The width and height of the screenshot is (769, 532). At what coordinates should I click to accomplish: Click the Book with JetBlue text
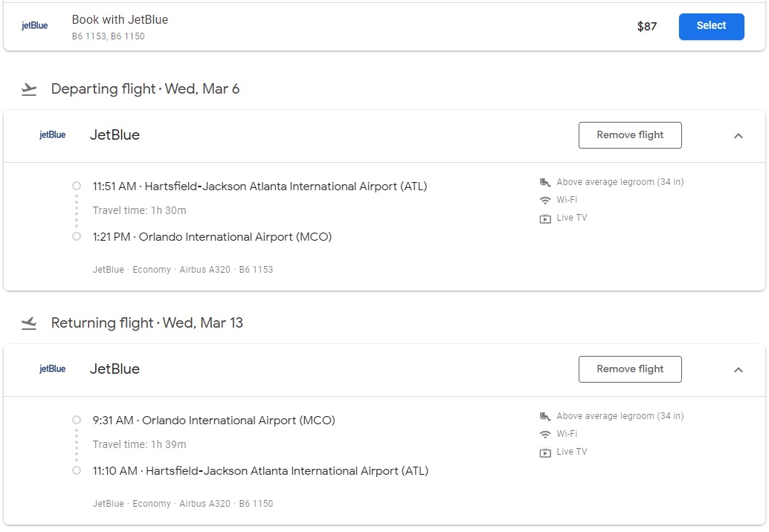(x=120, y=20)
